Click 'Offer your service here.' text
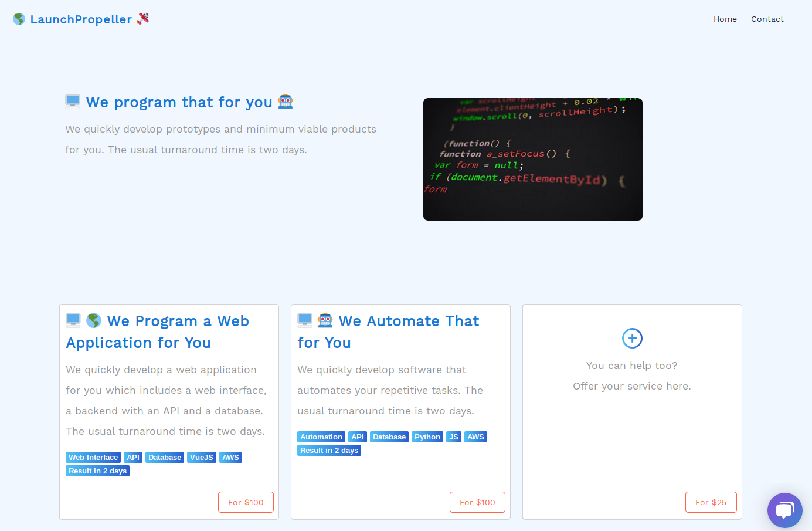Image resolution: width=812 pixels, height=531 pixels. (x=632, y=386)
